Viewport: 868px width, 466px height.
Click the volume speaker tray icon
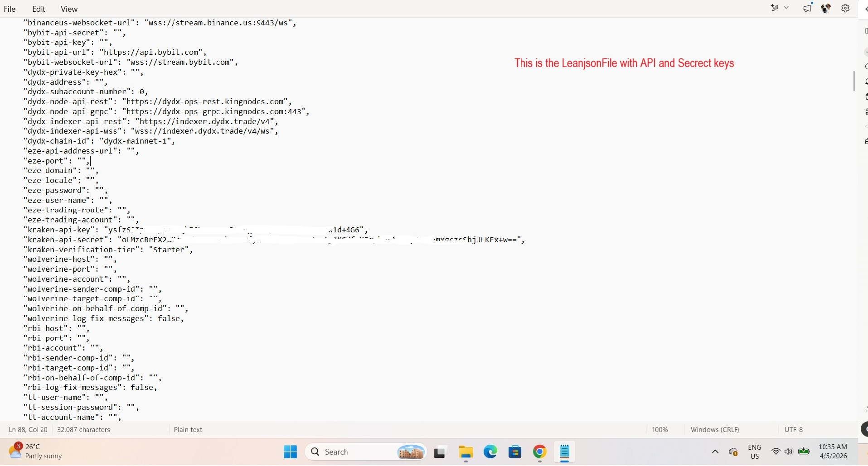(789, 452)
